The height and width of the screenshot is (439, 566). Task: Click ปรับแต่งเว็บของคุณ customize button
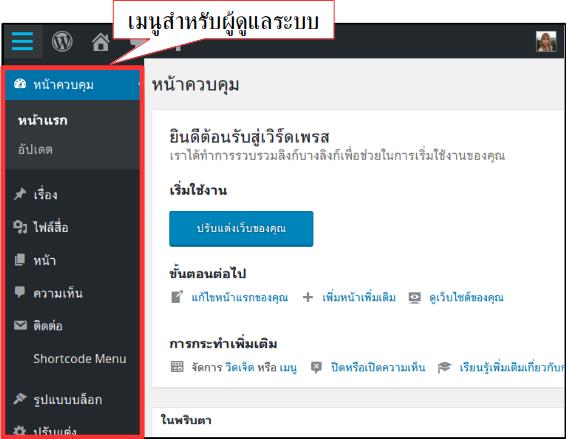point(241,229)
